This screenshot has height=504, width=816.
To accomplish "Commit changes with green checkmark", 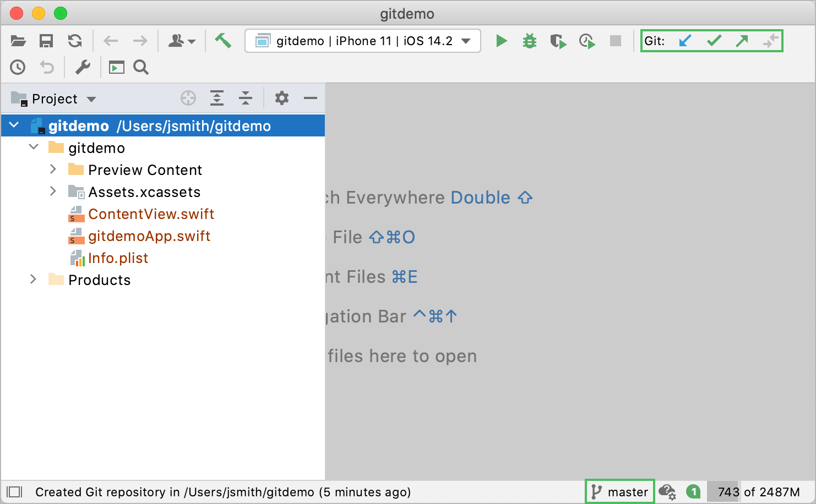I will click(714, 41).
